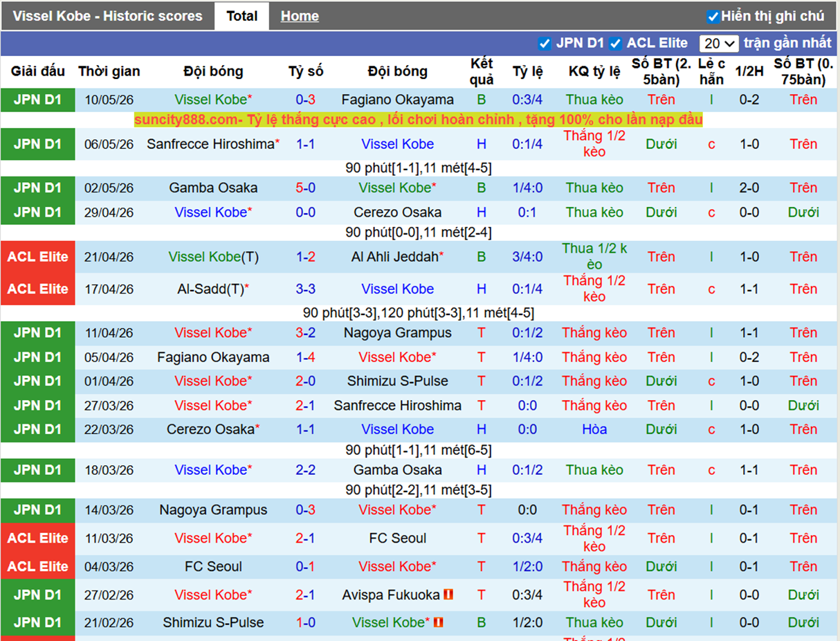Viewport: 840px width, 641px height.
Task: Click the Thời gian column header
Action: [x=109, y=71]
